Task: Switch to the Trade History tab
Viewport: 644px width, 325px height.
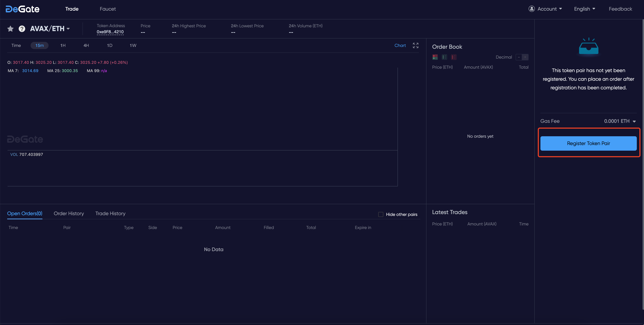Action: click(x=110, y=213)
